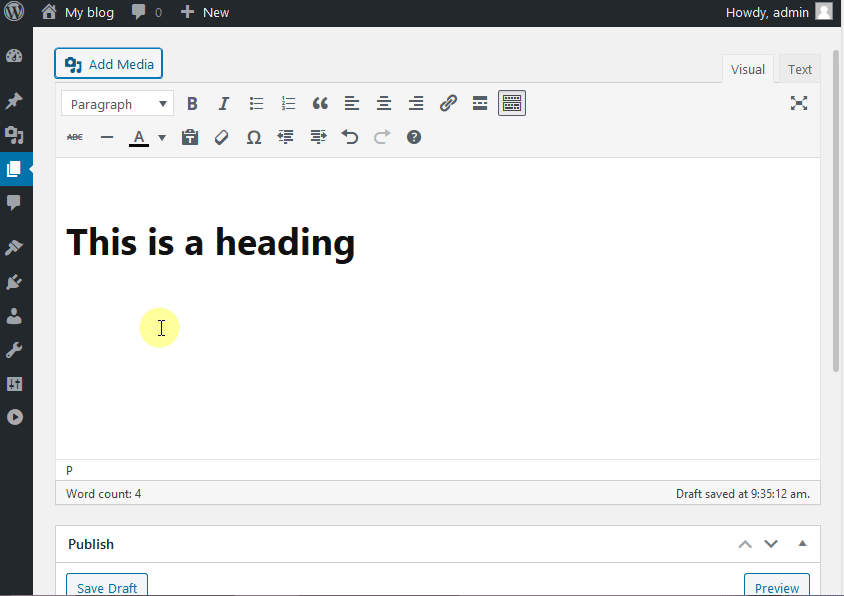Switch to the Text editing tab

799,69
